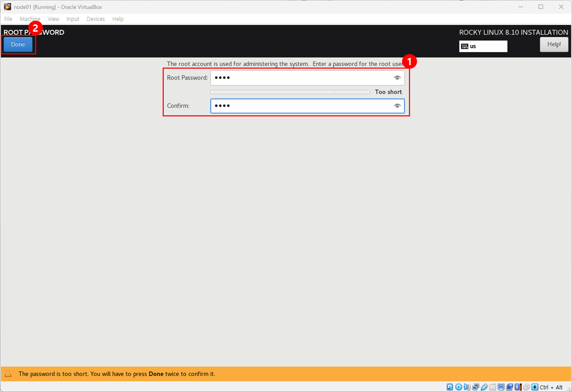The image size is (572, 392).
Task: Click the root account description text
Action: coord(285,64)
